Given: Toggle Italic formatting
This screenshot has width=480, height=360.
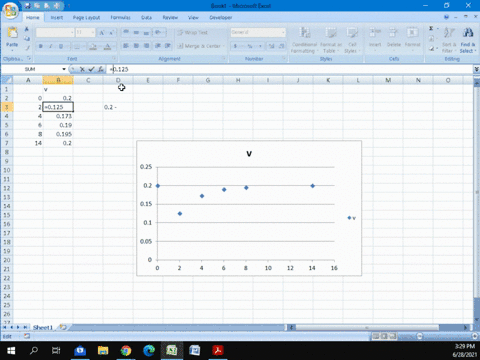Looking at the screenshot, I should point(51,46).
